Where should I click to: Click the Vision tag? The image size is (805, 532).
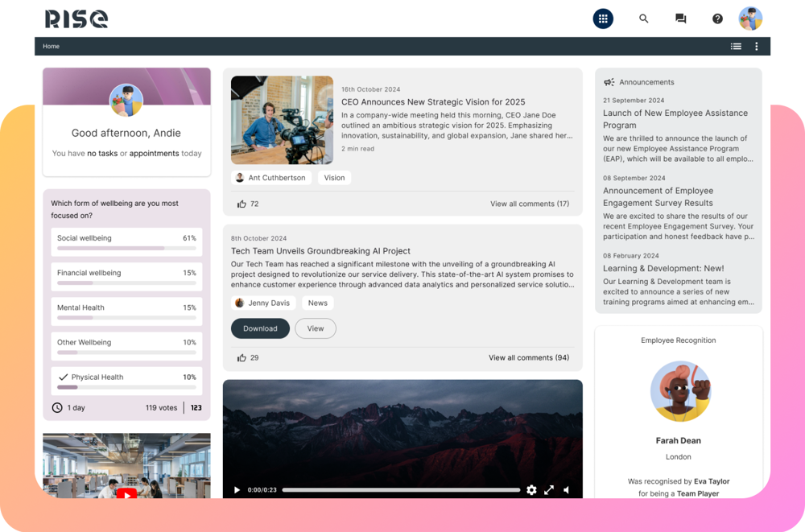click(x=334, y=178)
